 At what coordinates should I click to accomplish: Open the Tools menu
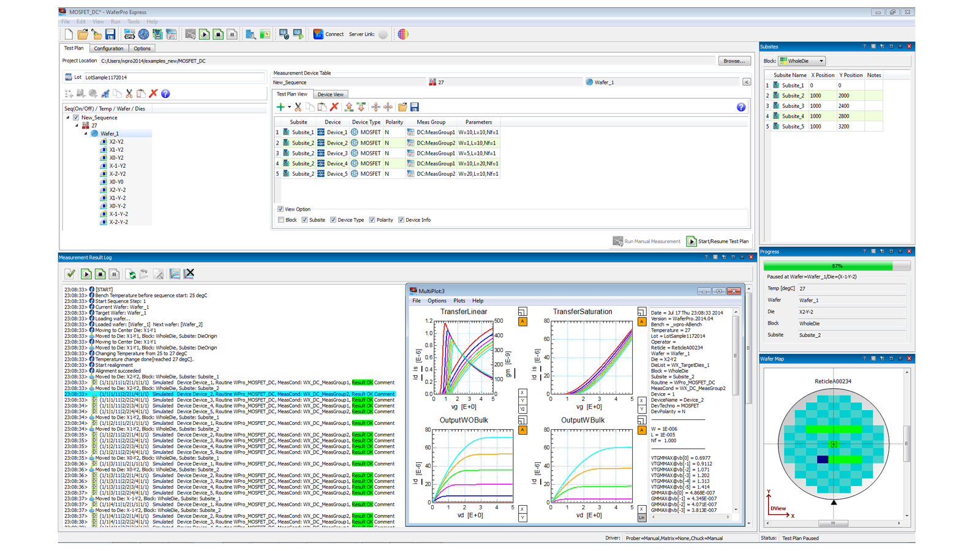coord(134,21)
